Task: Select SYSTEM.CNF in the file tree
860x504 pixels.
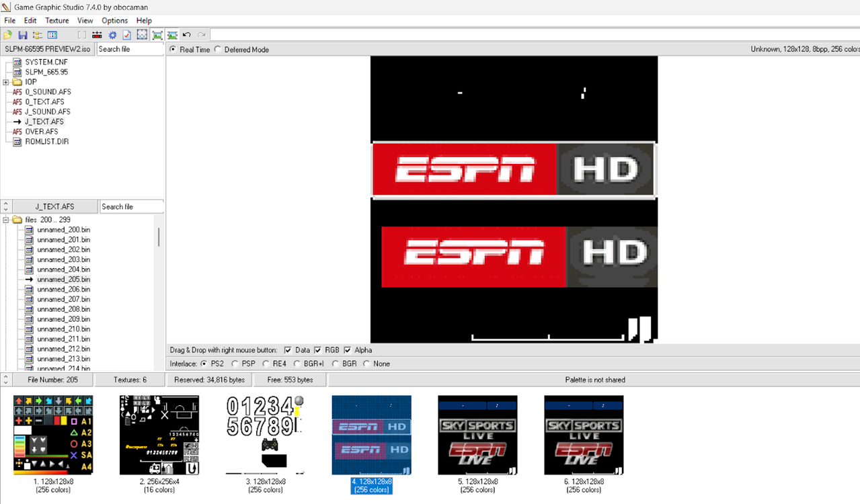Action: click(x=46, y=62)
